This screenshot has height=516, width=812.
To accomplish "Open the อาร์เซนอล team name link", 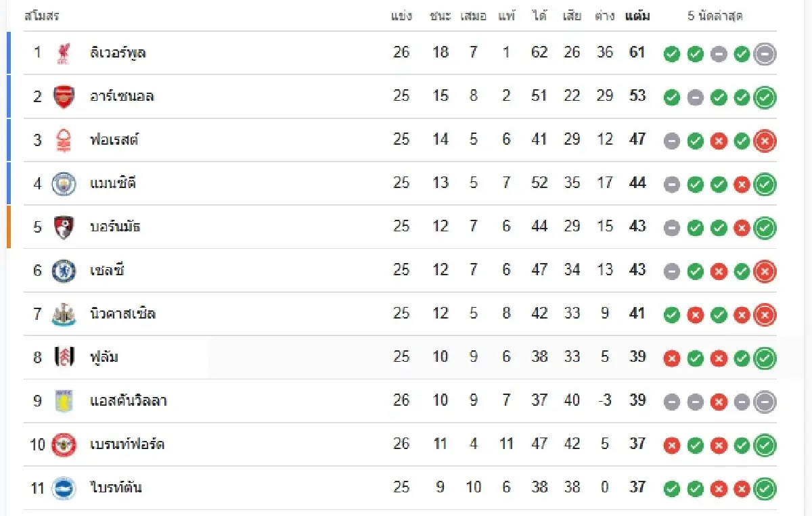I will coord(122,97).
